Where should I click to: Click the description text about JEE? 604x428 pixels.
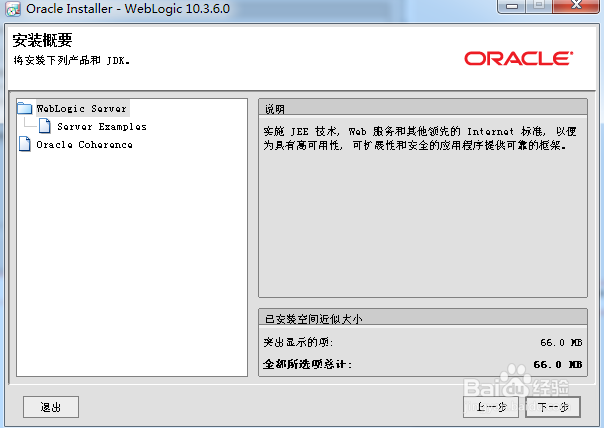coord(420,138)
